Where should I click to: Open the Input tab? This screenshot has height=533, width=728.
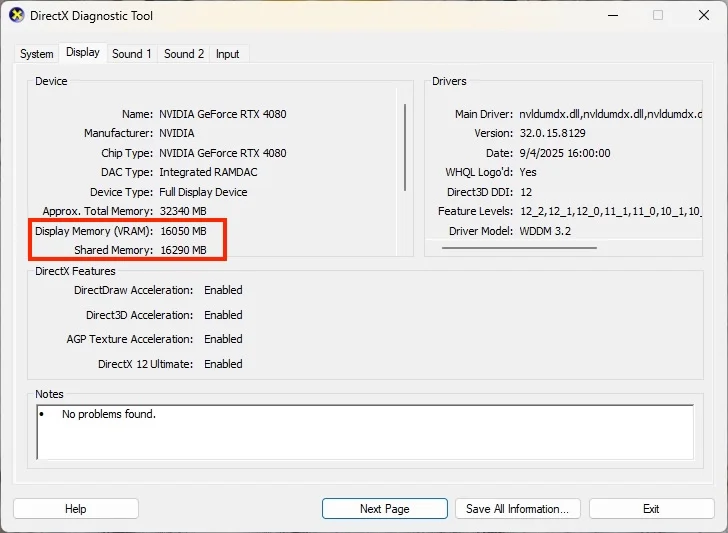[228, 54]
